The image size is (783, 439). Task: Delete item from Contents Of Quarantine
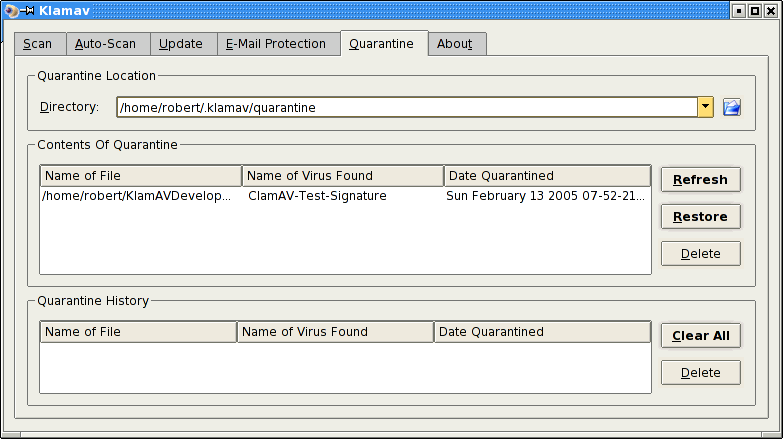[x=701, y=254]
